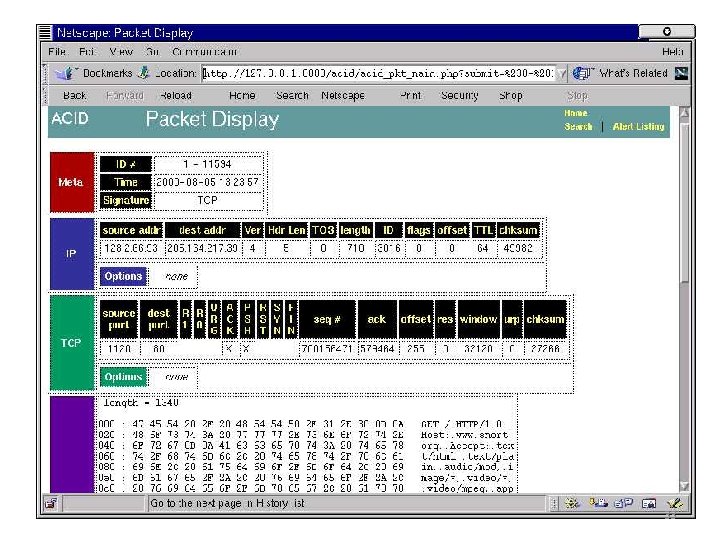Click the Forward toolbar button
The width and height of the screenshot is (720, 540).
[x=124, y=96]
